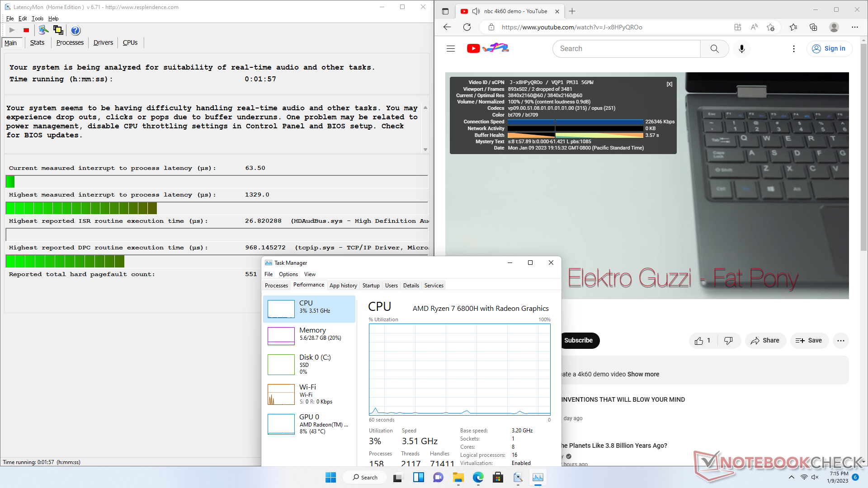Click the Read aloud icon in address bar

(754, 27)
